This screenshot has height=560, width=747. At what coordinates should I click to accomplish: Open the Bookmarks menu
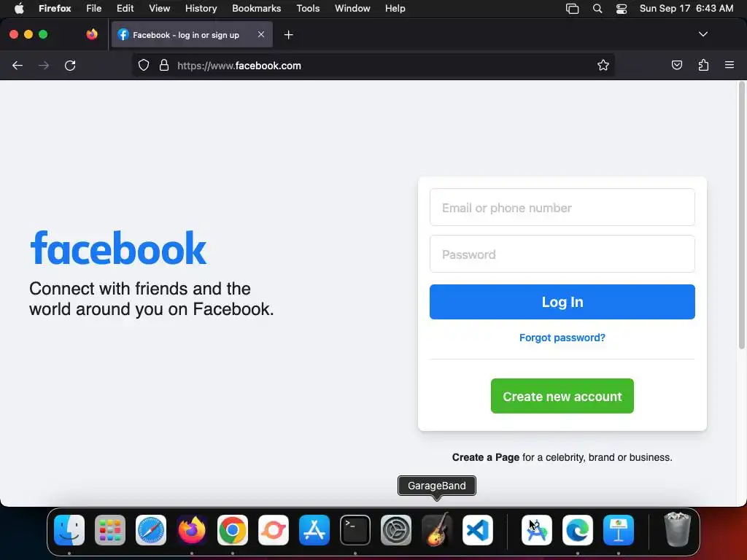(256, 9)
